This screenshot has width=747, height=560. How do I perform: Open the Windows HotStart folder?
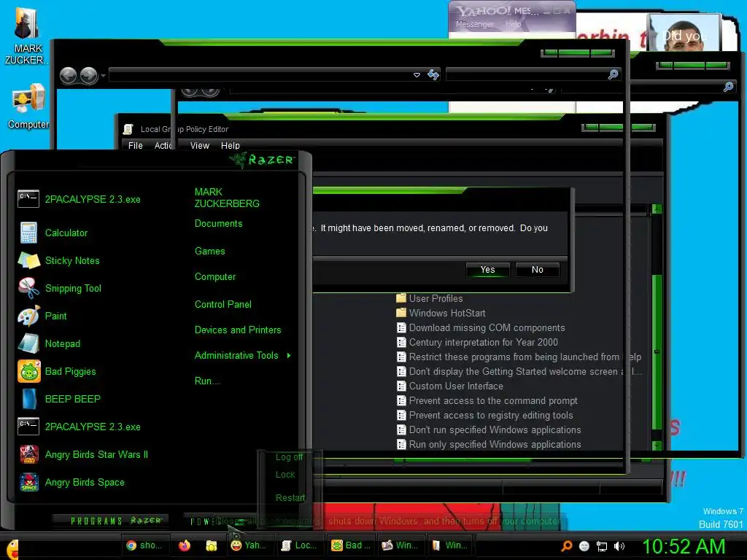(x=441, y=313)
